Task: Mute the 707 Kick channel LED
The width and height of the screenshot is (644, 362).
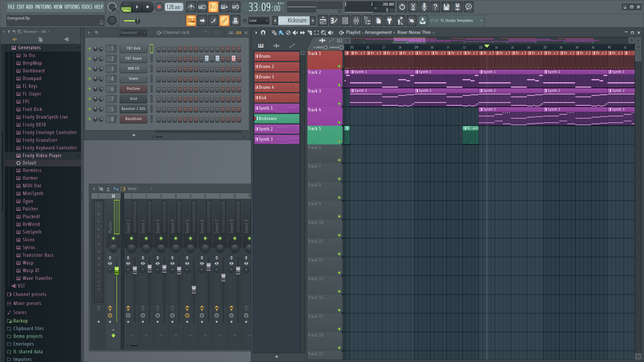Action: click(x=90, y=49)
